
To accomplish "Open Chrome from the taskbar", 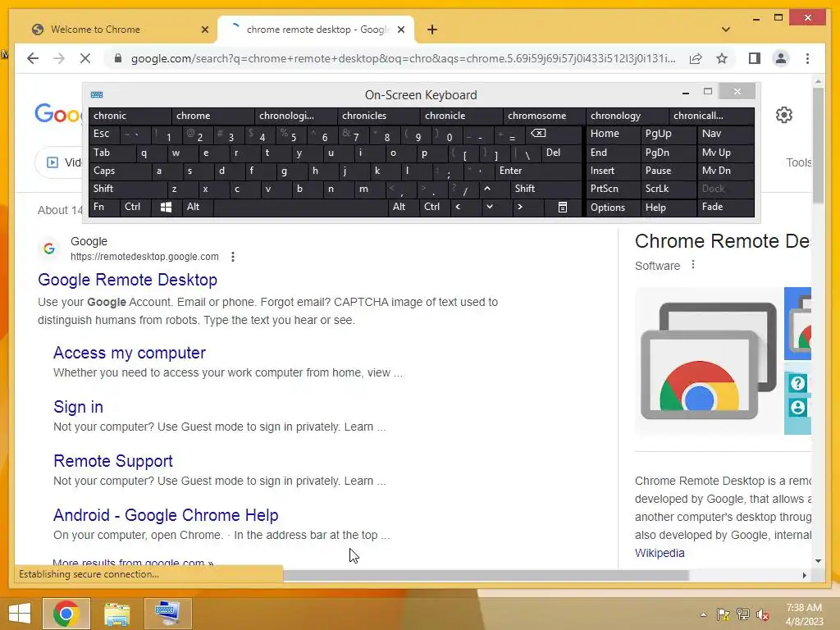I will pyautogui.click(x=66, y=614).
